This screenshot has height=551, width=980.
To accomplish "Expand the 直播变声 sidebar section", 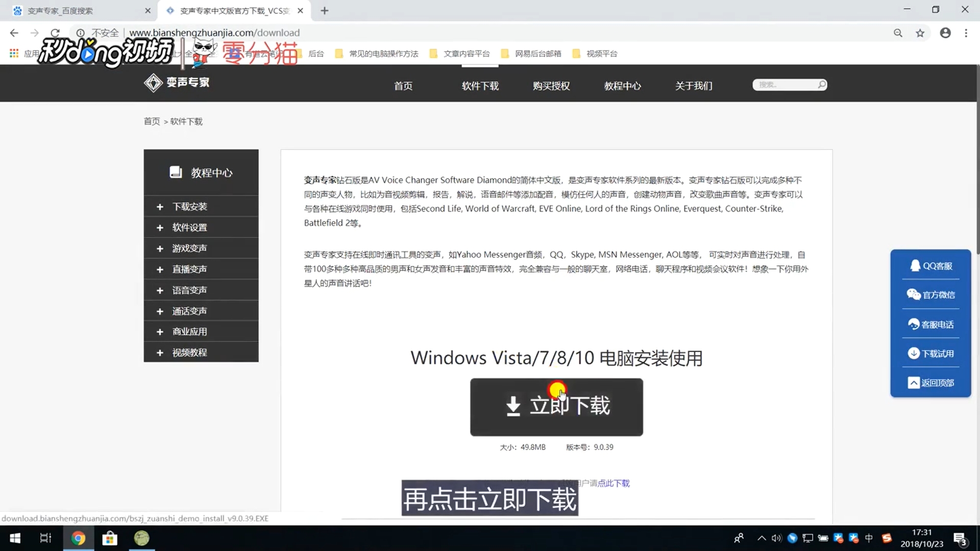I will coord(201,269).
